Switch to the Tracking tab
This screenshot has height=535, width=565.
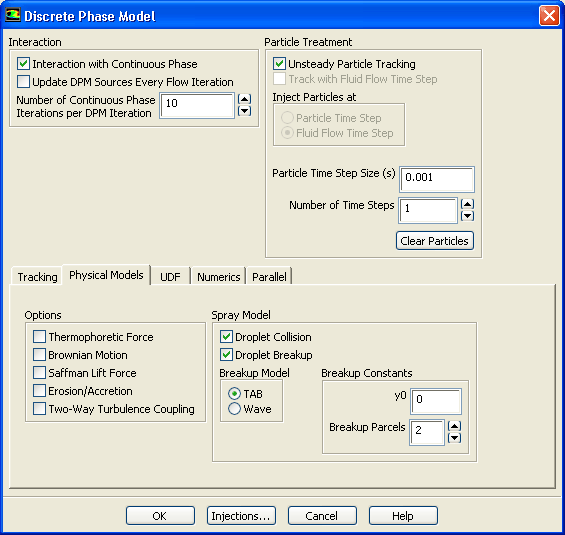coord(37,277)
